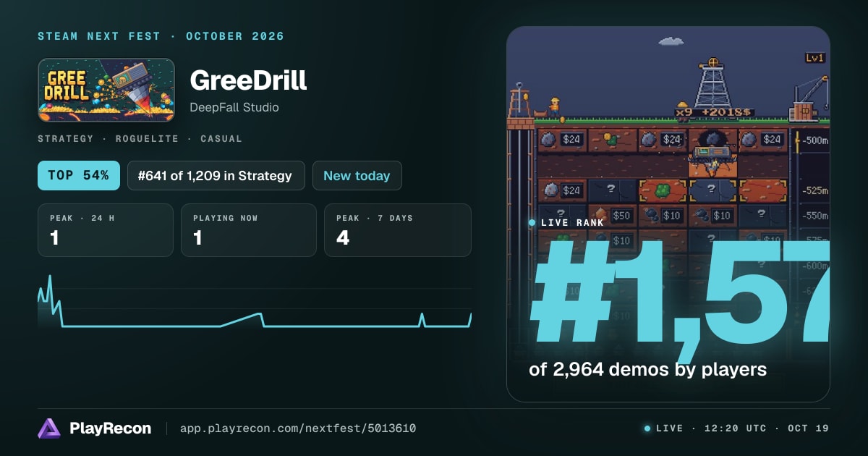
Task: Click the -525m depth marker
Action: (x=815, y=191)
